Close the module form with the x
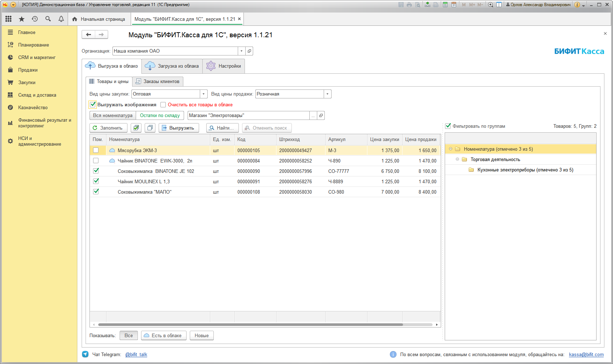 (605, 33)
